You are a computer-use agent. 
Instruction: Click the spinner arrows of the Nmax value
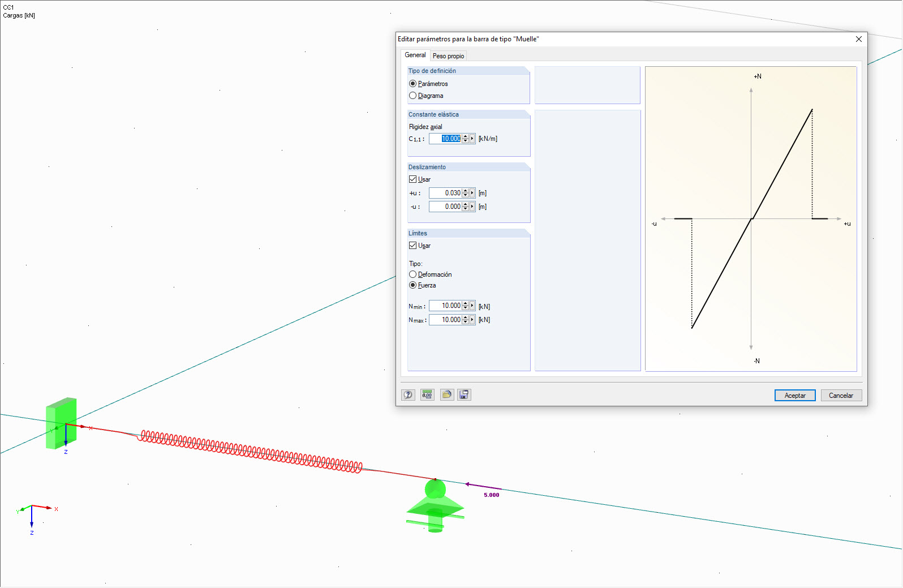point(466,320)
